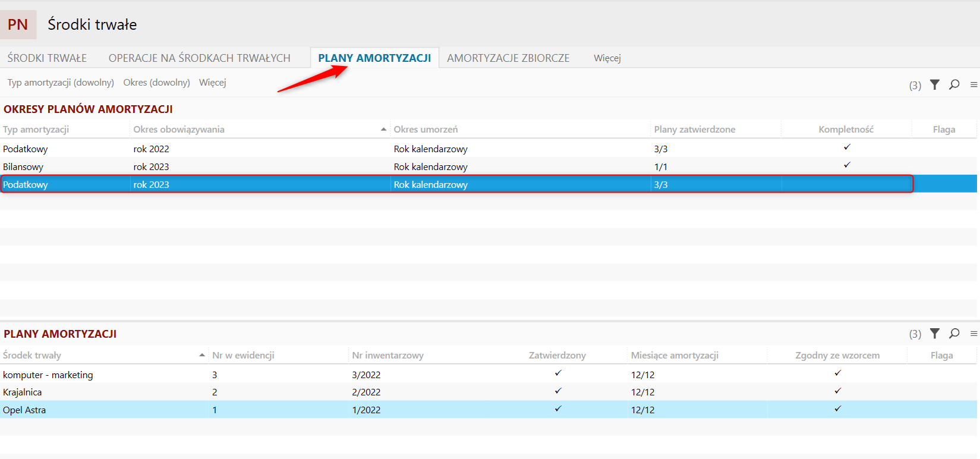Toggle sort arrow on Środek trwały column
980x459 pixels.
coord(202,355)
